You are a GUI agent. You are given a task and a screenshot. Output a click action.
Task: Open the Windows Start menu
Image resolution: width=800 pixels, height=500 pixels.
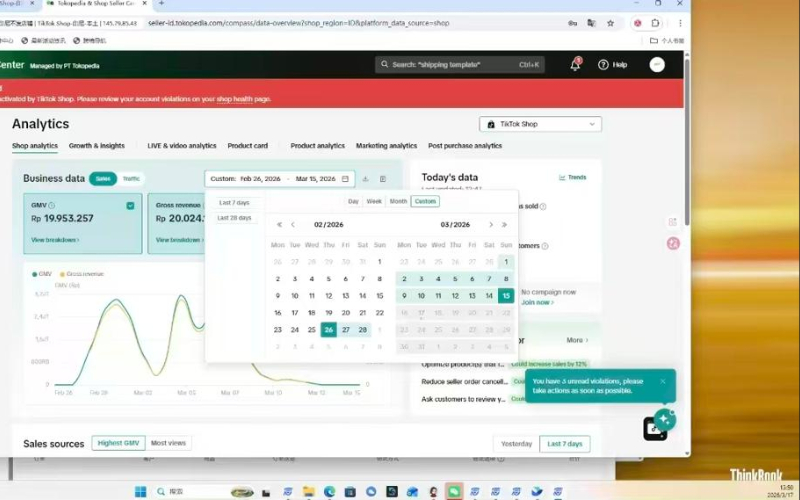pos(140,491)
